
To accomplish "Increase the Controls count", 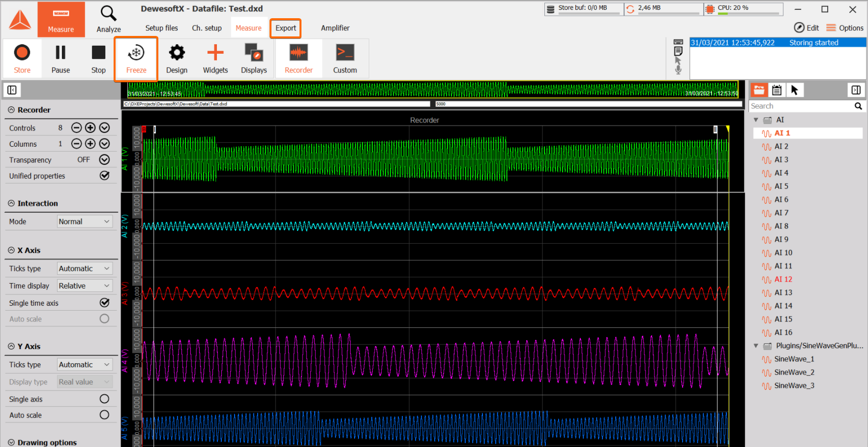I will click(90, 128).
